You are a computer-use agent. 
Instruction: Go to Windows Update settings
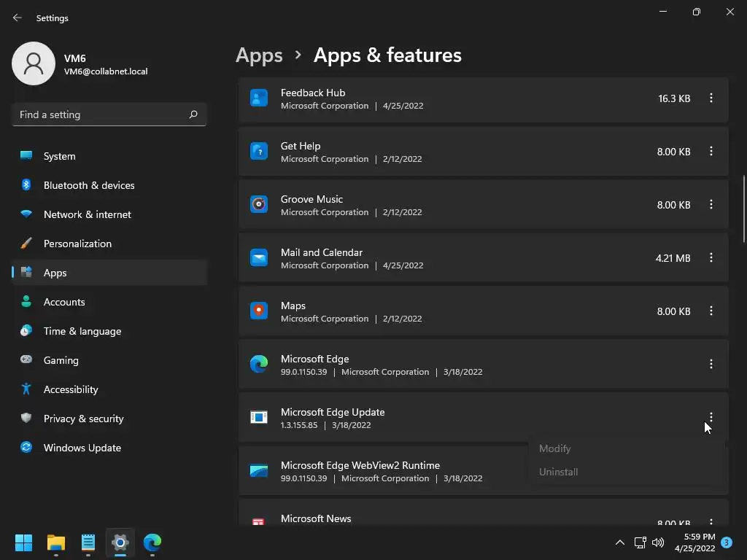click(82, 448)
